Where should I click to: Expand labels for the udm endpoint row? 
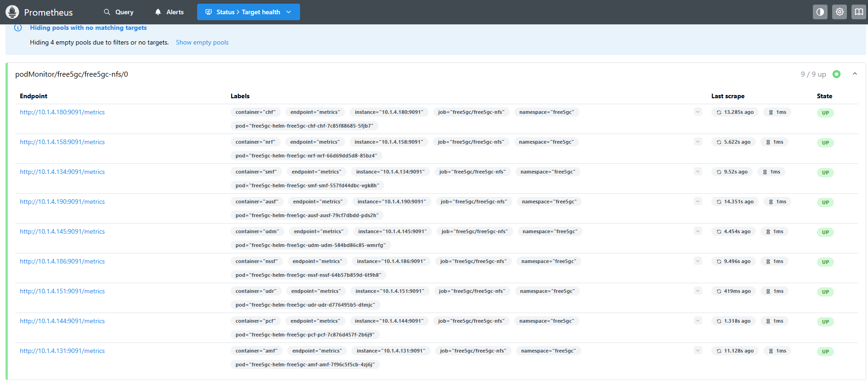point(698,231)
